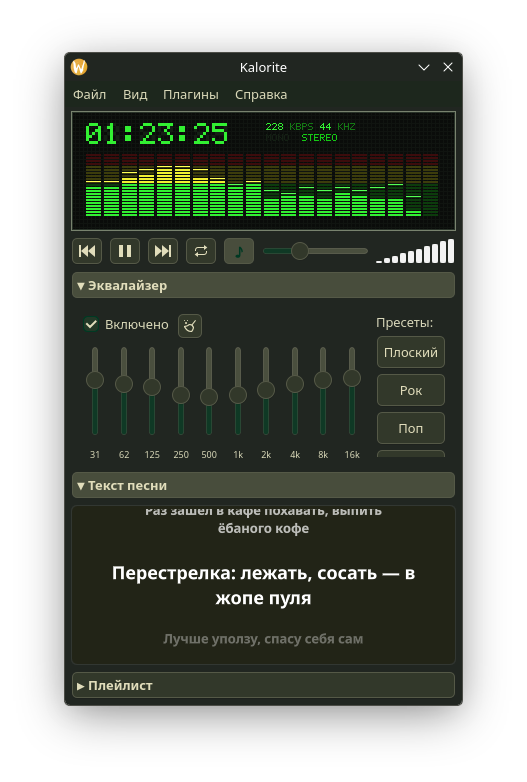Open the Вид menu

pos(135,95)
